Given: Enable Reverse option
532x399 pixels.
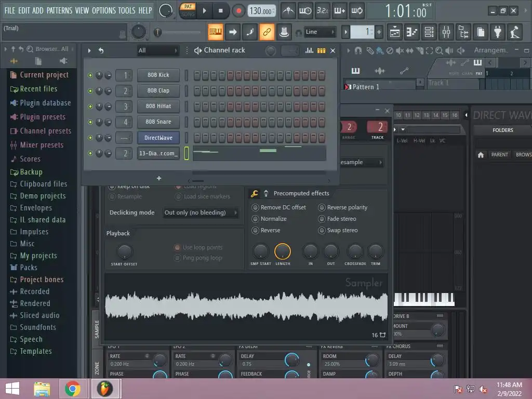Looking at the screenshot, I should [255, 230].
